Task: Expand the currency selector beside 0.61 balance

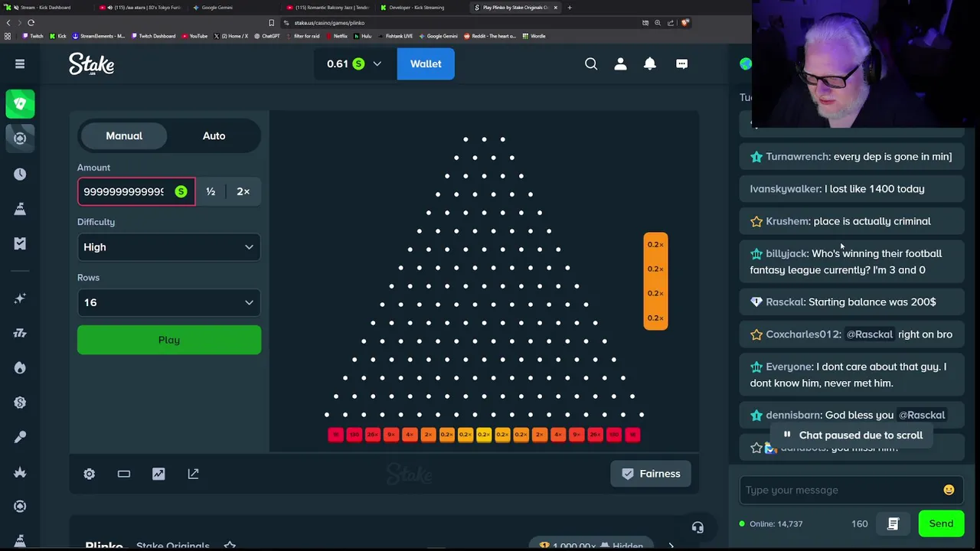Action: click(x=377, y=64)
